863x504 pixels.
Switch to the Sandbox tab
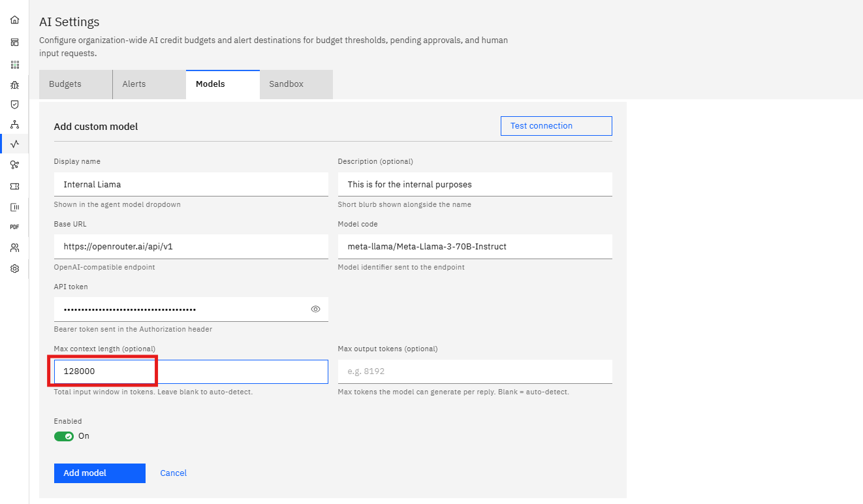coord(296,84)
